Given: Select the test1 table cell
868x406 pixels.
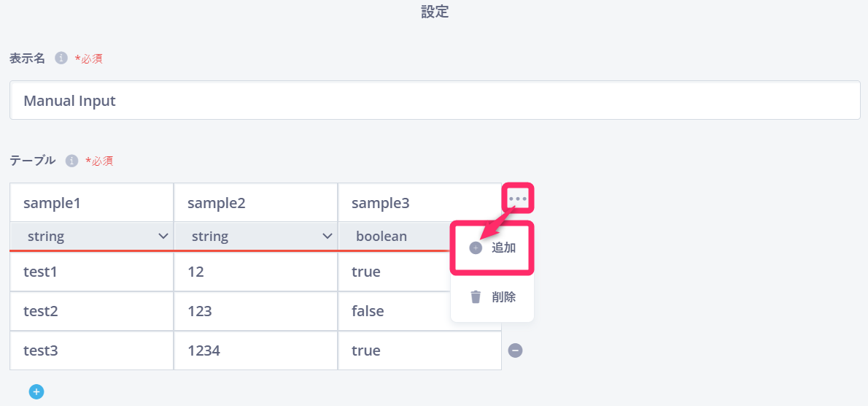Looking at the screenshot, I should pos(91,272).
